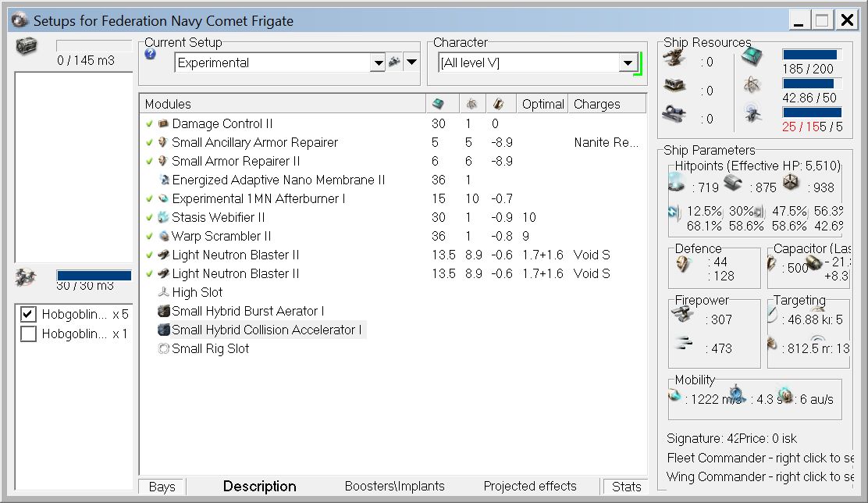Image resolution: width=868 pixels, height=503 pixels.
Task: Click the Experimental 1MN Afterburner icon
Action: (x=163, y=198)
